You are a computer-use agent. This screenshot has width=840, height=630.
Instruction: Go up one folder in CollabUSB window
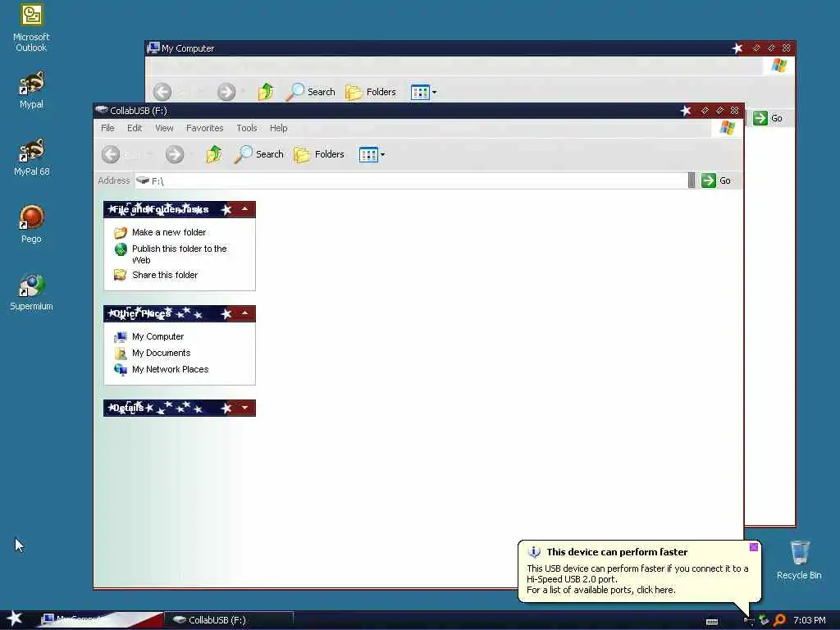point(214,154)
